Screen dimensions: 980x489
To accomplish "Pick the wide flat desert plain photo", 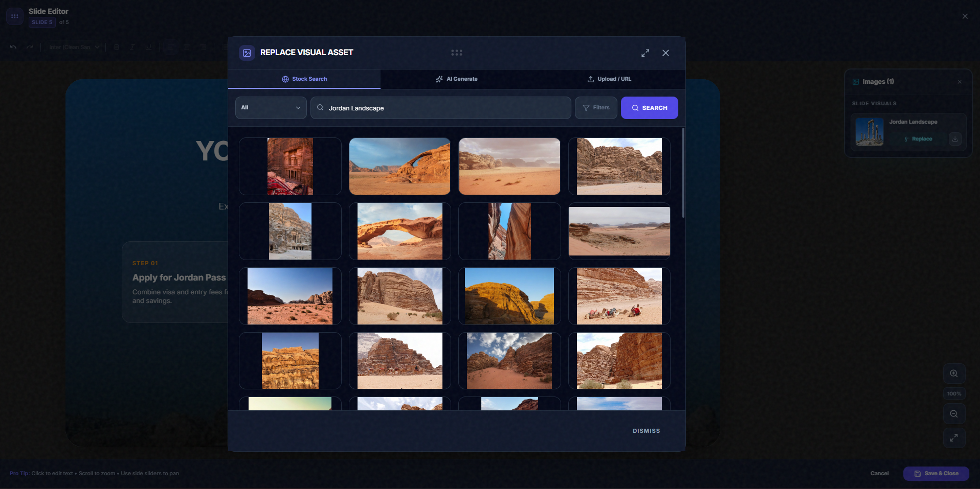I will click(619, 231).
